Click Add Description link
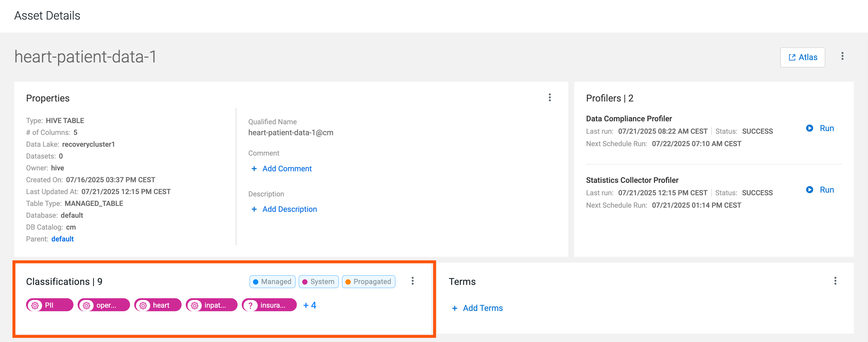868x342 pixels. 289,209
